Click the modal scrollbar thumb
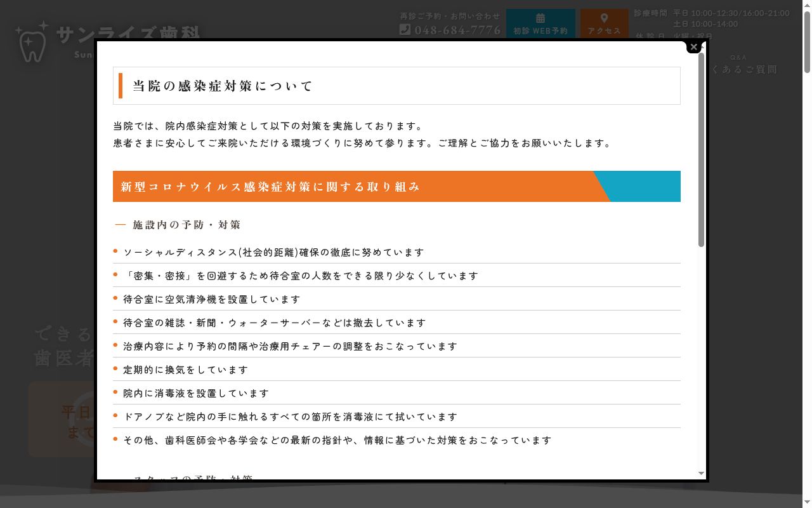 [x=701, y=150]
